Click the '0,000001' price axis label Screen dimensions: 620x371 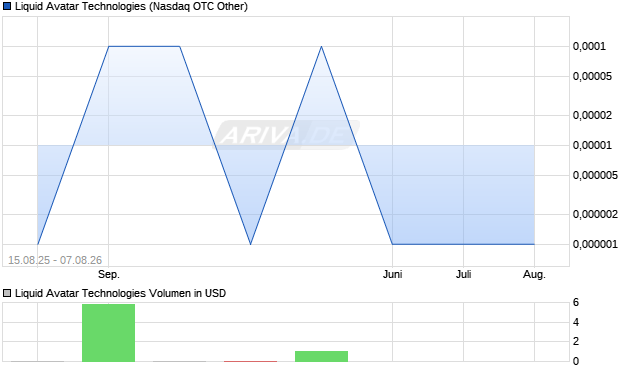point(595,244)
